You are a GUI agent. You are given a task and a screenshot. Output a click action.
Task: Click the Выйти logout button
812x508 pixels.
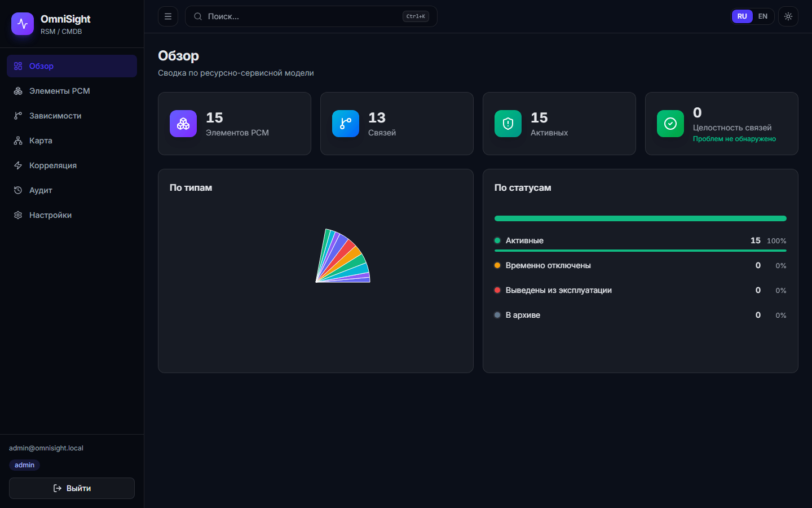72,488
